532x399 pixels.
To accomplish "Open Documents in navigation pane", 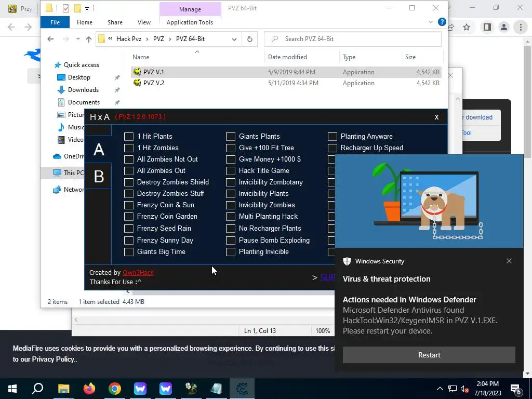I will [84, 102].
